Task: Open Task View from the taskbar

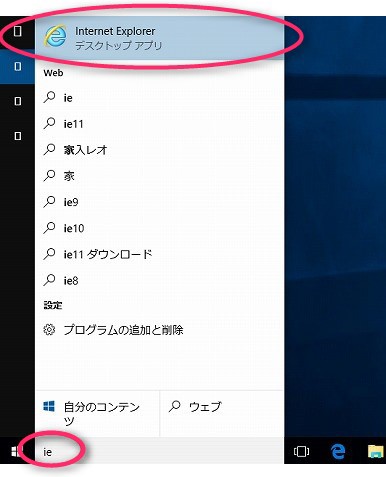Action: click(x=301, y=452)
